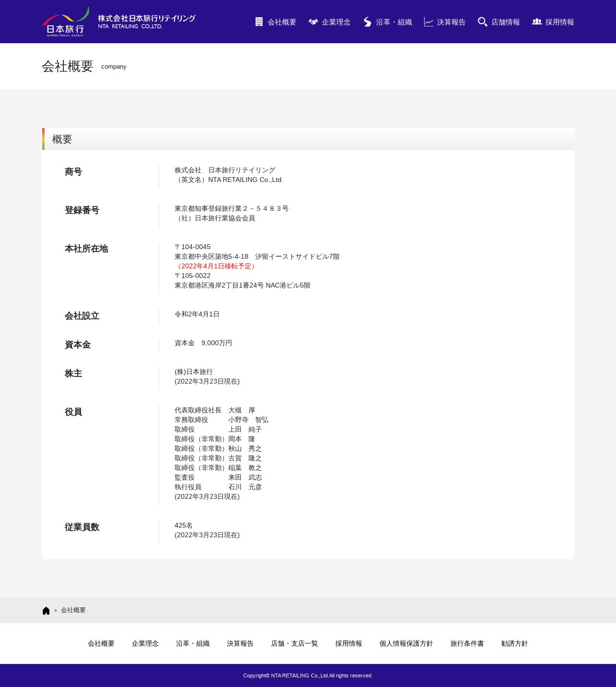
Task: Click the 会社設立 row label
Action: 82,316
